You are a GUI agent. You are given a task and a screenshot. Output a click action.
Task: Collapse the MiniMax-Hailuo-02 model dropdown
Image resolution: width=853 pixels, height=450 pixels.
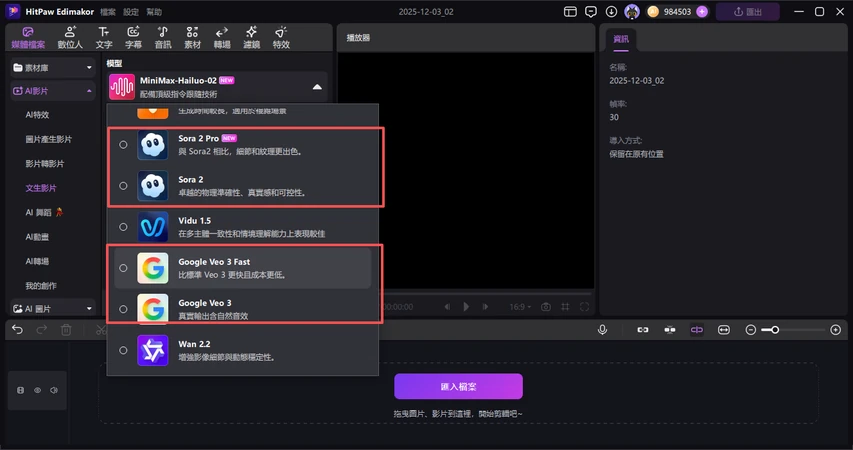(317, 87)
